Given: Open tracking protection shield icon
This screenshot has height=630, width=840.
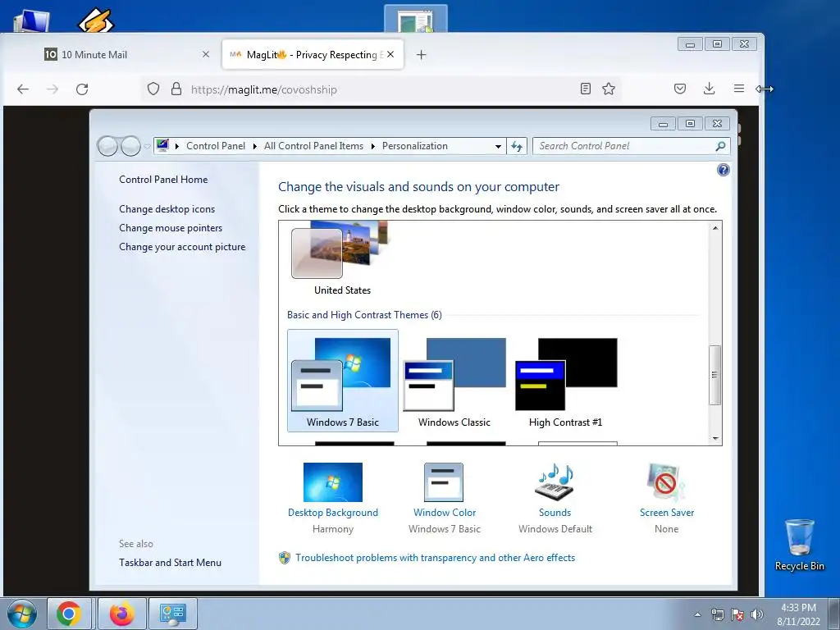Looking at the screenshot, I should pos(153,89).
